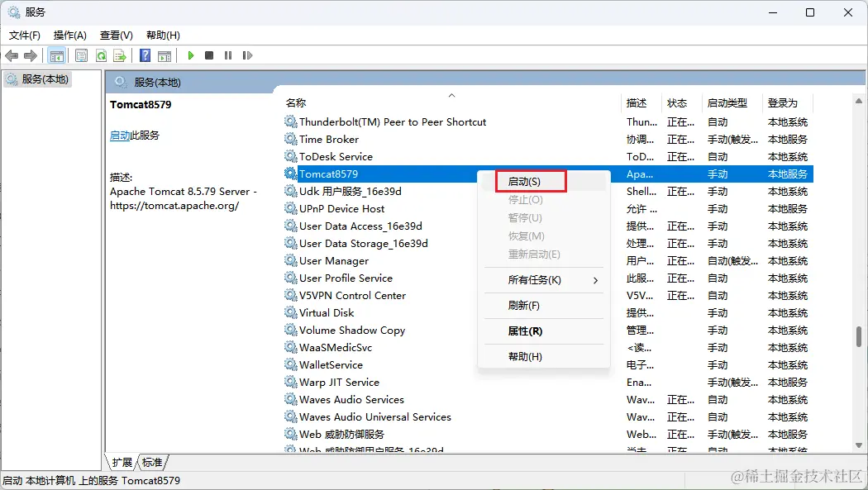The height and width of the screenshot is (490, 868).
Task: Sort by the 登录为 column header
Action: (787, 102)
